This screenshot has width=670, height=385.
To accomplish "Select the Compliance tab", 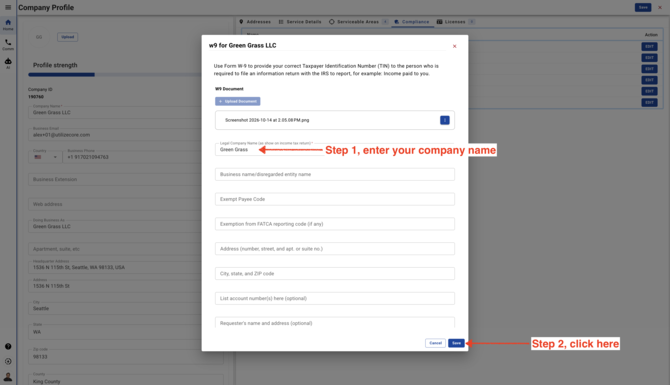I will coord(412,22).
